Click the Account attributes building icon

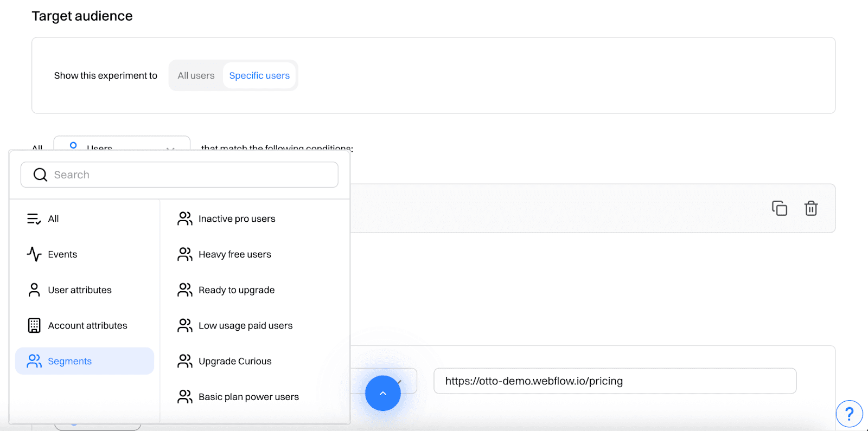34,325
